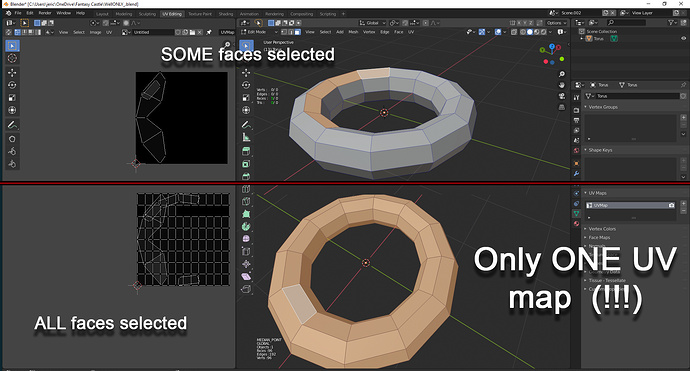Toggle Torus visibility eye in outliner
The height and width of the screenshot is (371, 690).
click(x=683, y=38)
